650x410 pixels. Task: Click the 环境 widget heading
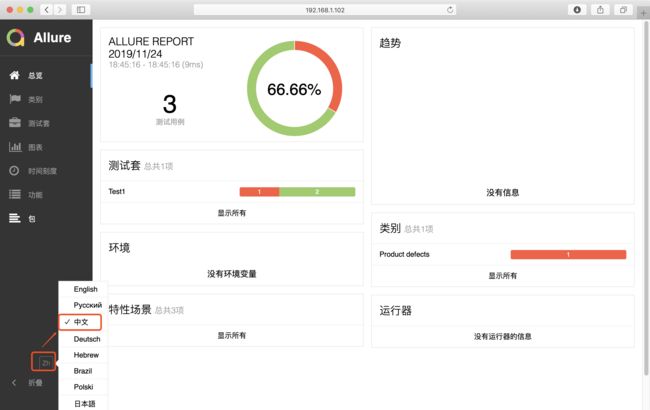point(119,247)
